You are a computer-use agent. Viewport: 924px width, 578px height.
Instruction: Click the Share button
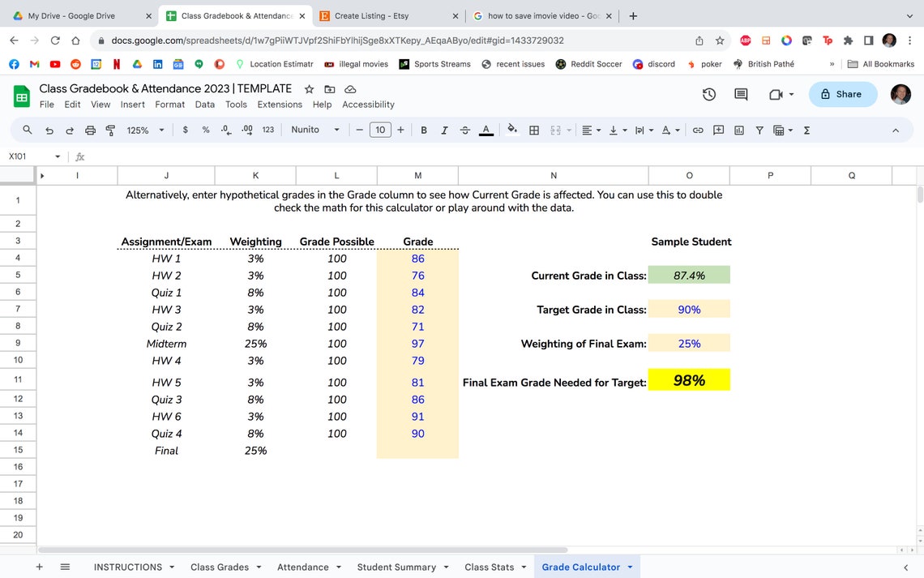pyautogui.click(x=843, y=94)
